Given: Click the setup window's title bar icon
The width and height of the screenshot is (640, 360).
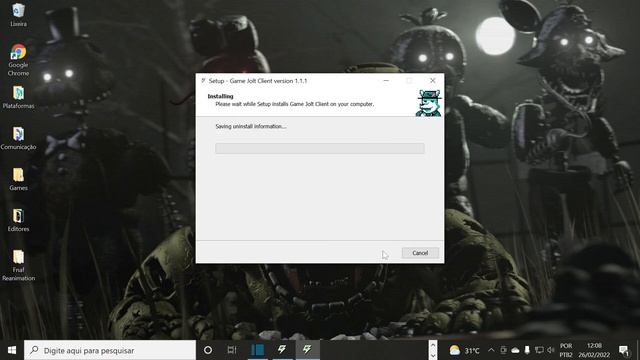Looking at the screenshot, I should click(x=203, y=81).
